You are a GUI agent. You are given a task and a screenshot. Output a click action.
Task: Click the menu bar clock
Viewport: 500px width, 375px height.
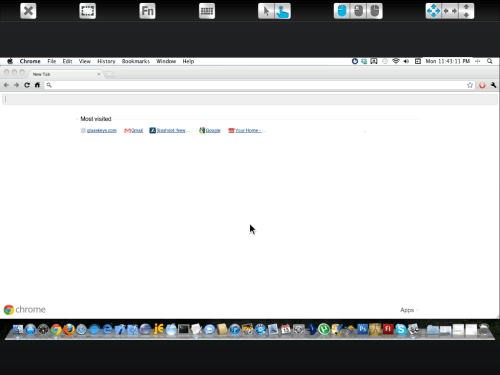pyautogui.click(x=448, y=61)
